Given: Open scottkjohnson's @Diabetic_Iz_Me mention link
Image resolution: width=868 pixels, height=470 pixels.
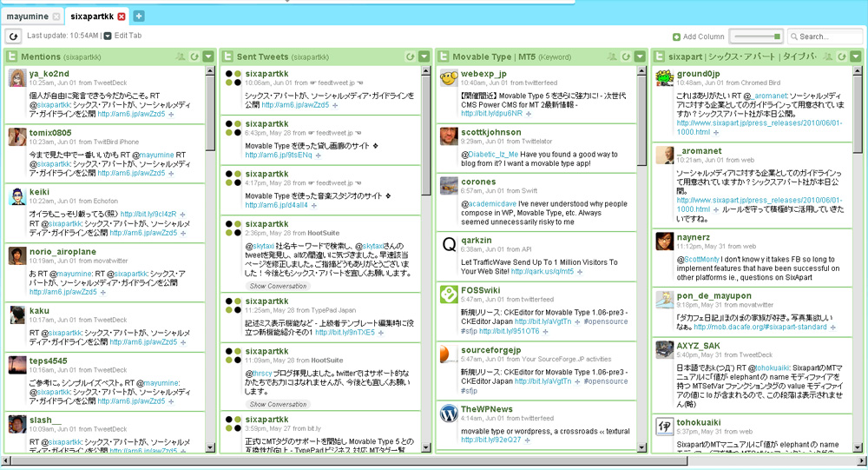Looking at the screenshot, I should [x=493, y=155].
